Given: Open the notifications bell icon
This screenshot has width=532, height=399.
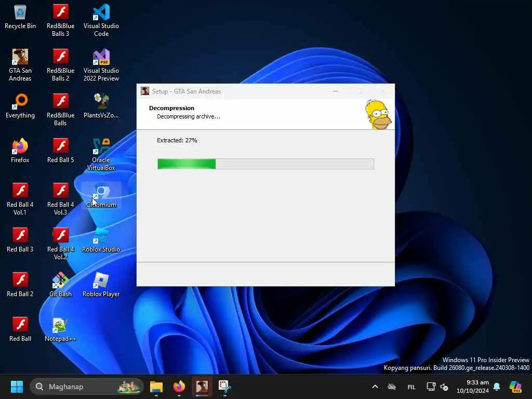Looking at the screenshot, I should click(x=497, y=387).
